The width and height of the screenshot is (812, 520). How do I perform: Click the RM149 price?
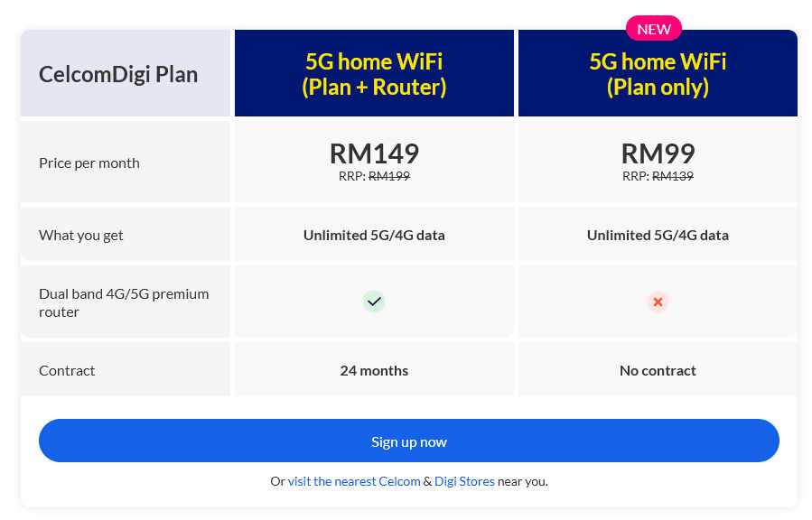coord(374,153)
